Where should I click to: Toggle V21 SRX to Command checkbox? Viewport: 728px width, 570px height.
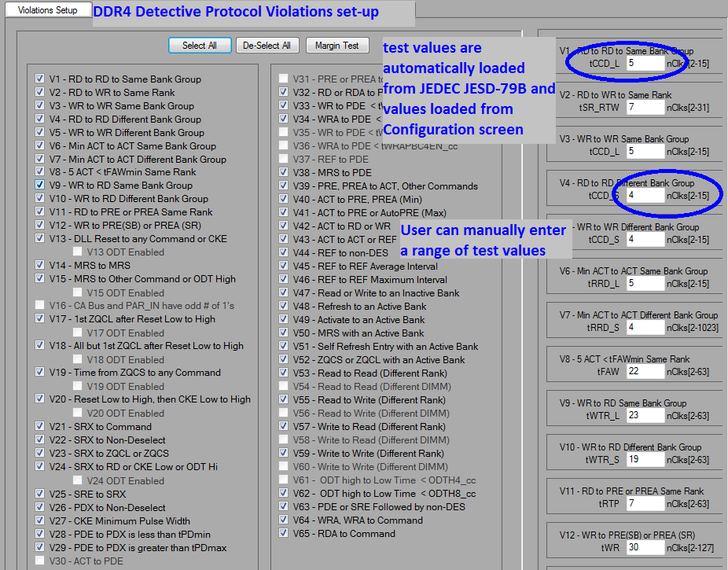point(40,426)
